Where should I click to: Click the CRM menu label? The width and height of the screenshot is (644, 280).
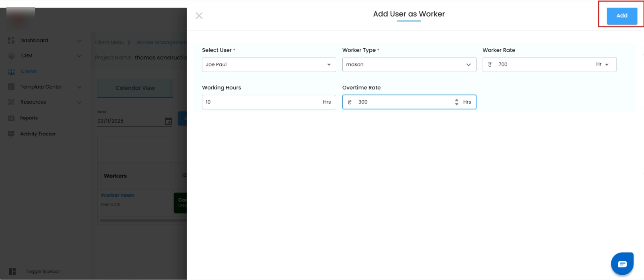(x=27, y=56)
